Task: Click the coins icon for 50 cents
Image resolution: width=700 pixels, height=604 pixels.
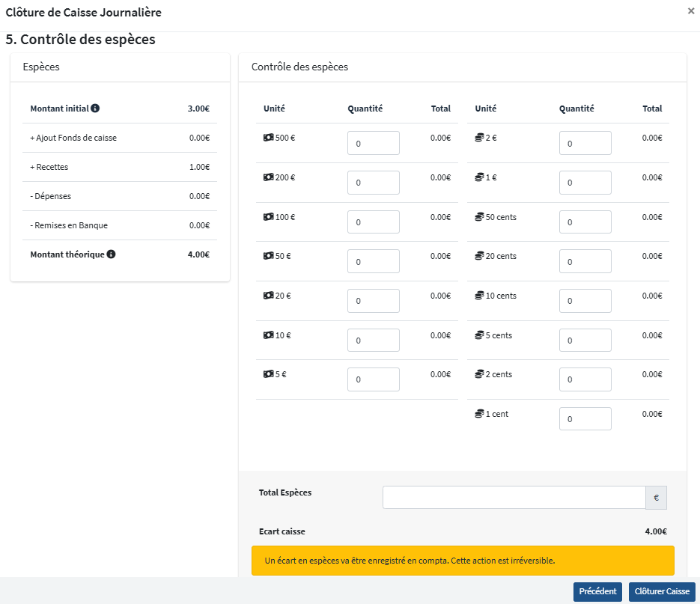Action: pos(479,217)
